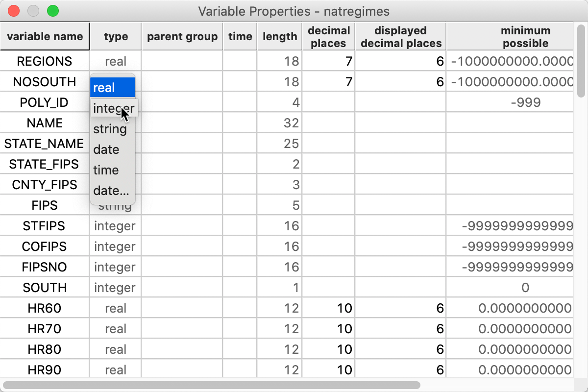Viewport: 588px width, 392px height.
Task: Select the SOUTH variable name cell
Action: [x=45, y=288]
